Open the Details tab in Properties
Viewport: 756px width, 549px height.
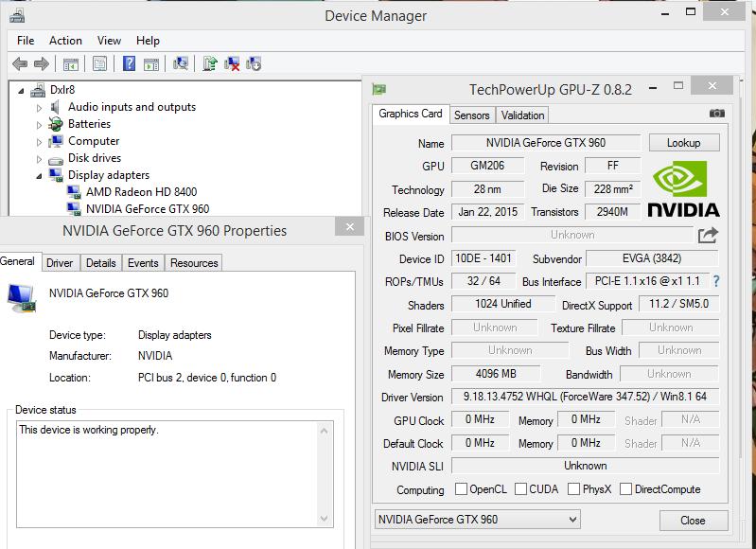coord(100,263)
